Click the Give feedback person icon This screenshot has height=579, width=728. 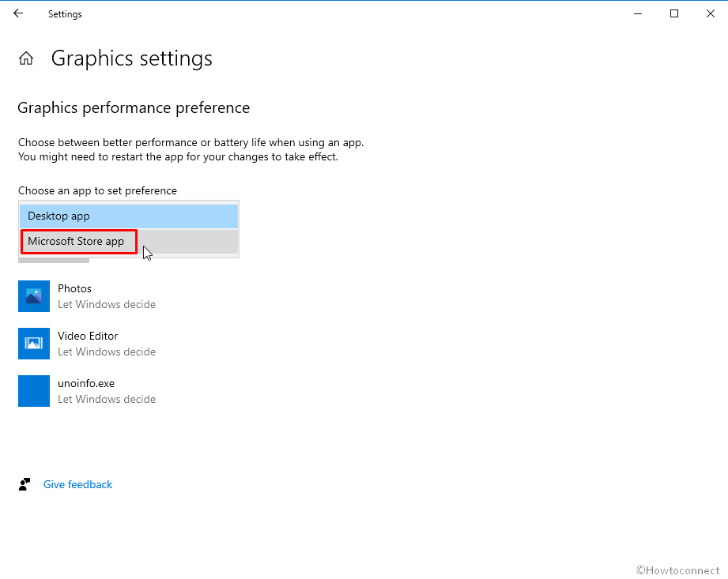pos(25,484)
